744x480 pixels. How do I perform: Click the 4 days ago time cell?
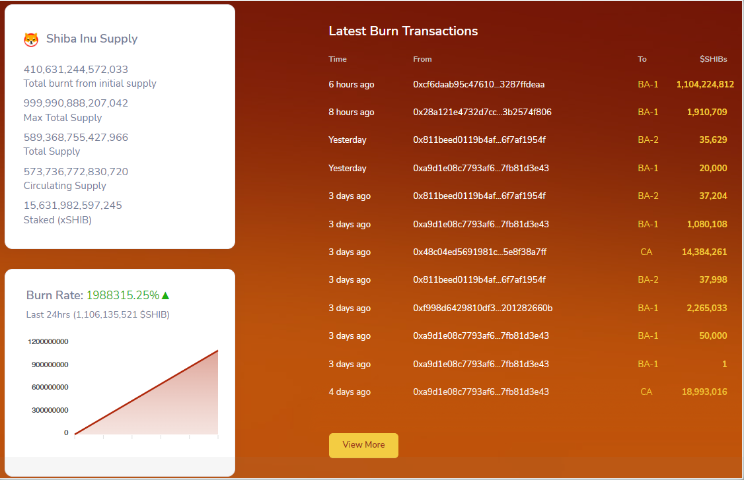pos(350,392)
